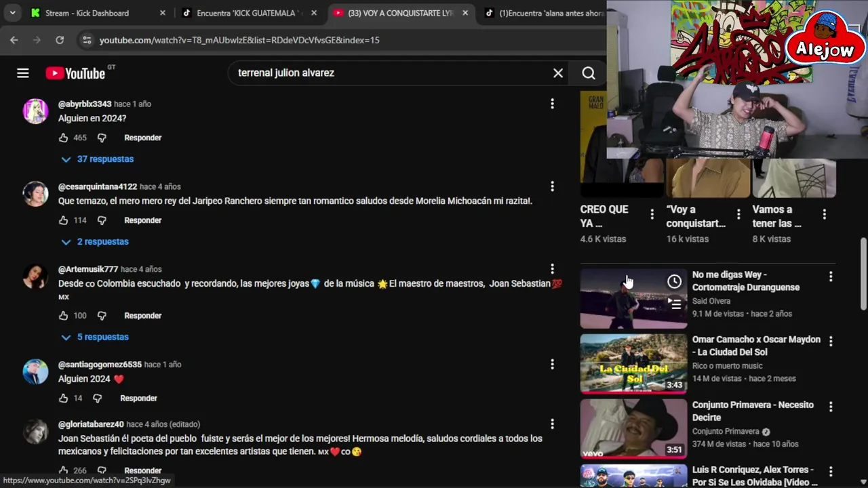Reply to @santiagogomez6535 with Responder
868x488 pixels.
tap(139, 399)
